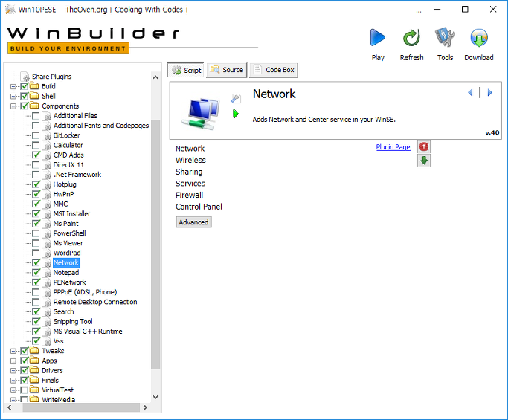Click the tree scroll-up arrow

(x=155, y=77)
